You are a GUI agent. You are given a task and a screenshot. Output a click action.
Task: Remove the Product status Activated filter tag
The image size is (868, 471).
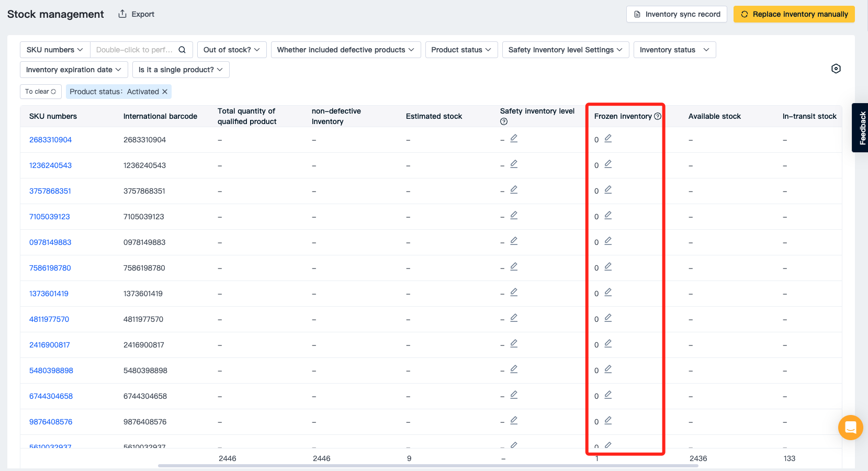(165, 92)
